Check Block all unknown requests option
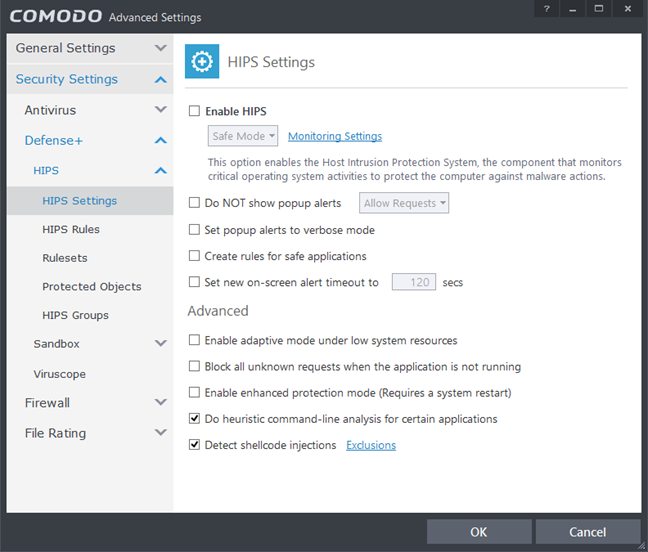Viewport: 648px width, 552px height. 194,366
